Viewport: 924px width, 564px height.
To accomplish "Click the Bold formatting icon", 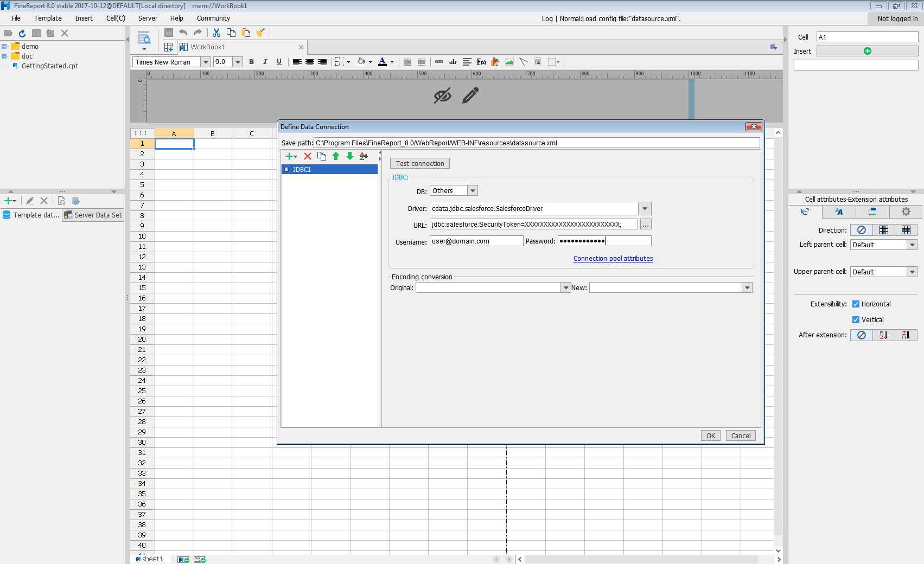I will coord(251,62).
